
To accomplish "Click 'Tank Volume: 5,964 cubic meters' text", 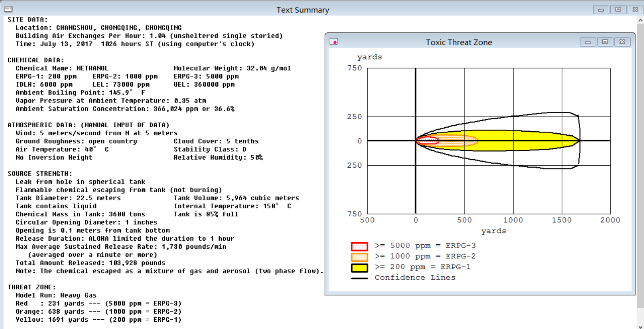I will [x=236, y=198].
